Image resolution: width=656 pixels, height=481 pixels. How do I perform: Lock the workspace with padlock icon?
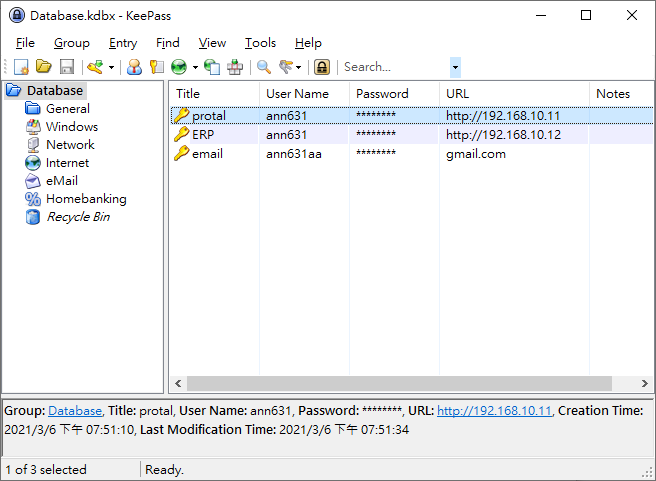(x=321, y=67)
